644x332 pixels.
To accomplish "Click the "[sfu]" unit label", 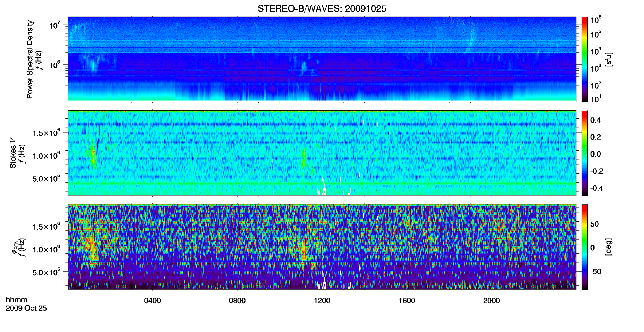I will pos(608,60).
